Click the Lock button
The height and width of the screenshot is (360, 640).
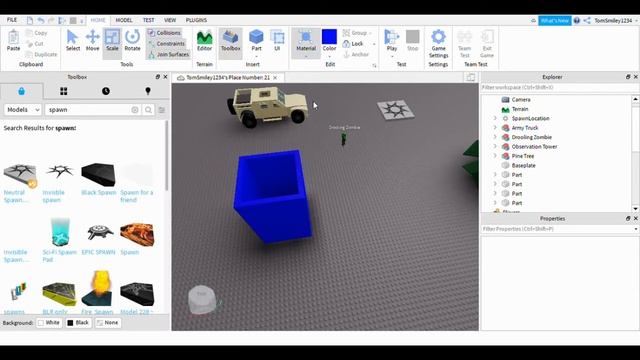click(353, 44)
